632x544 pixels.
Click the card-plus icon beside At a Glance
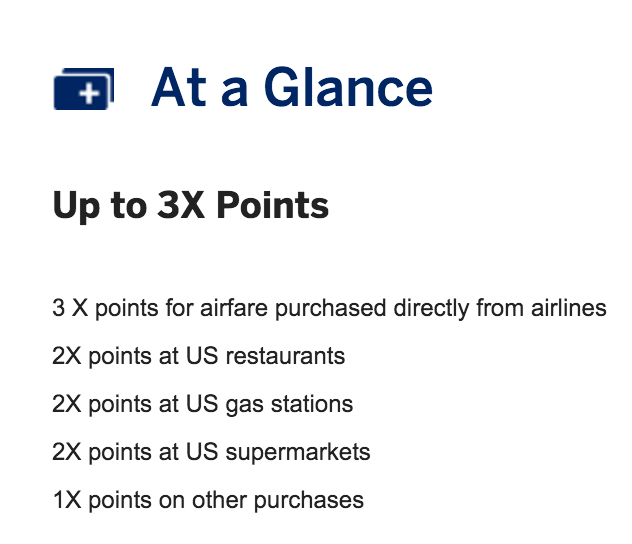[84, 89]
